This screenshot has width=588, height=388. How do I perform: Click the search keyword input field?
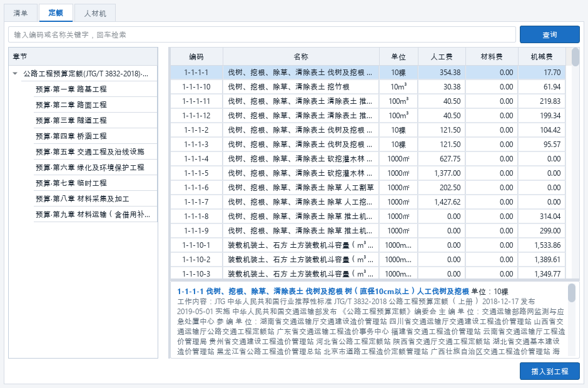262,34
